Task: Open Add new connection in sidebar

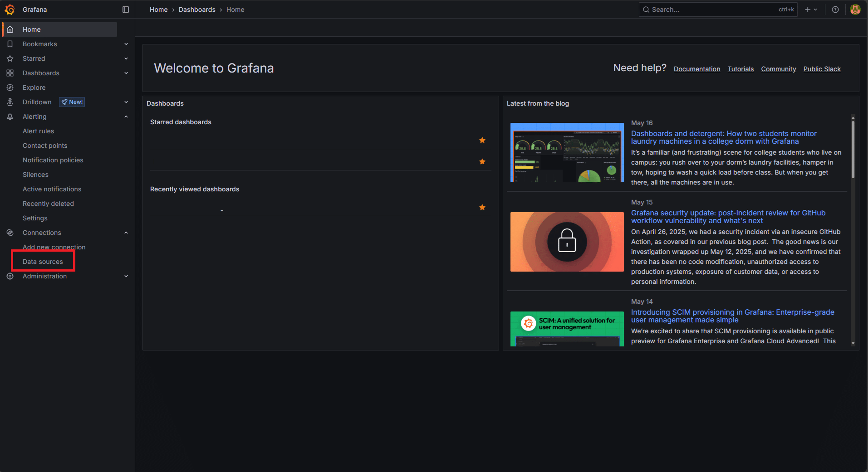Action: coord(54,247)
